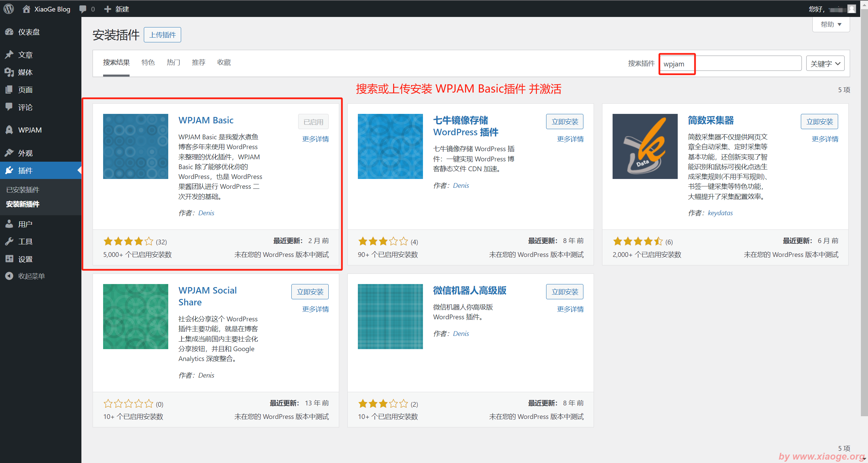
Task: Click the 简数采集器 plugin thumbnail
Action: pos(645,146)
